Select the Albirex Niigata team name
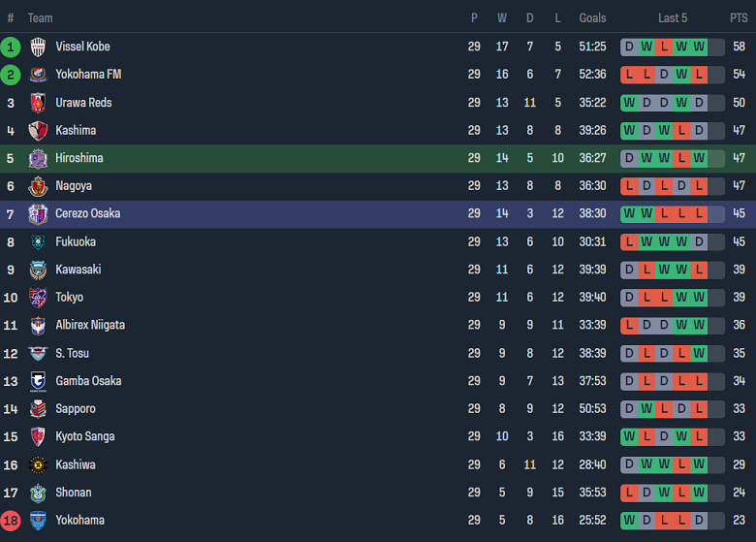The height and width of the screenshot is (542, 756). tap(89, 325)
